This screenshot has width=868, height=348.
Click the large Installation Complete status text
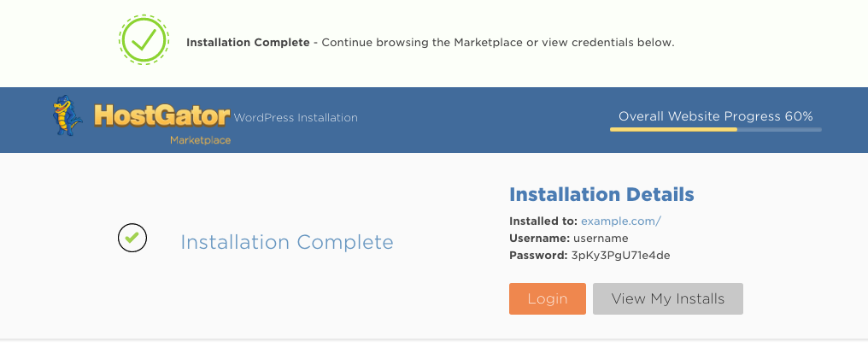(287, 242)
